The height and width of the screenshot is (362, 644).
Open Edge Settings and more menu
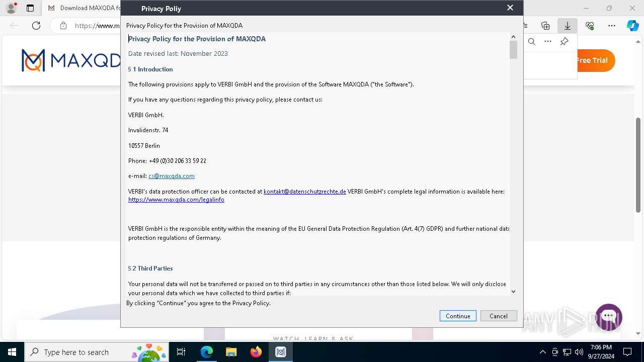point(612,26)
